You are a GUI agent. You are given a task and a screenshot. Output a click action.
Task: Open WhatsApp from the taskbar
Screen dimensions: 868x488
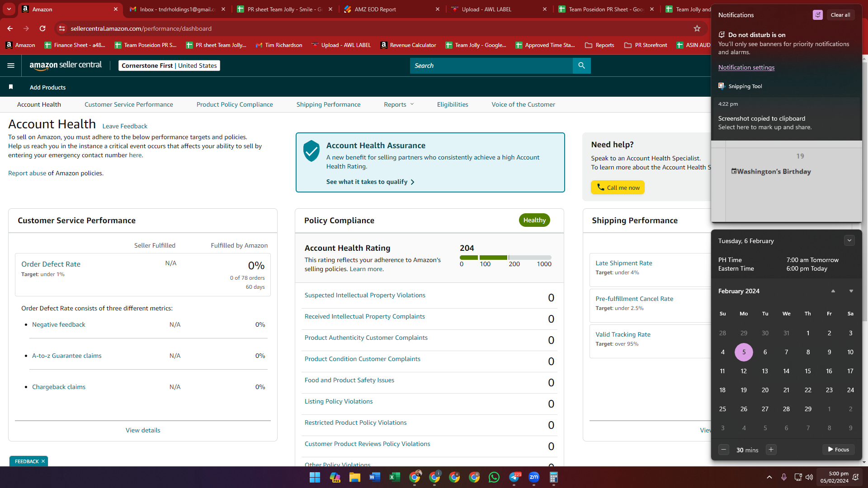(494, 477)
